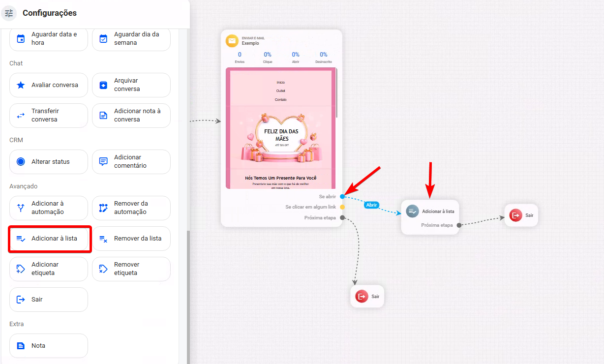The image size is (604, 364).
Task: Click the arrows icon for Transferir conversa
Action: 21,116
